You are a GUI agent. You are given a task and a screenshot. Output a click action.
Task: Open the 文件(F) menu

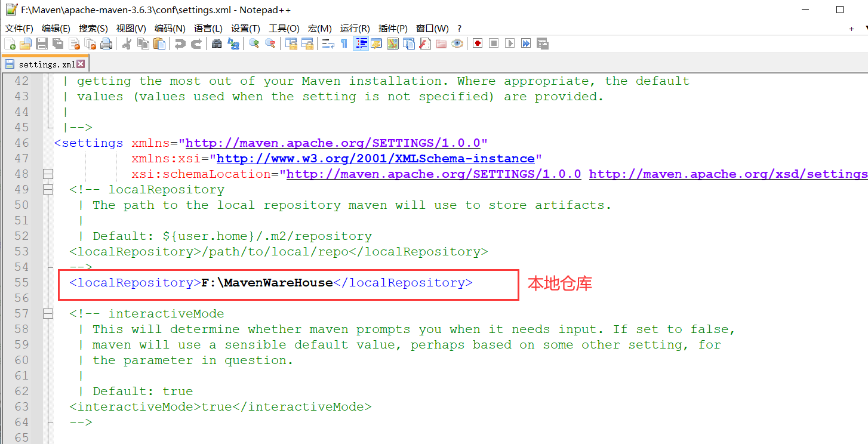click(x=19, y=28)
